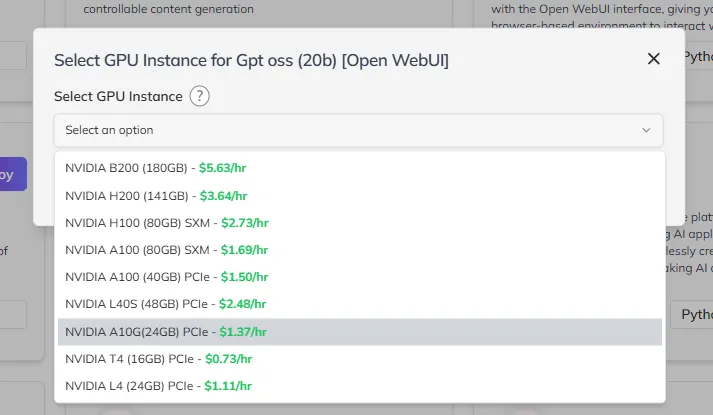Click the $3.64/hr price on H200

(223, 196)
